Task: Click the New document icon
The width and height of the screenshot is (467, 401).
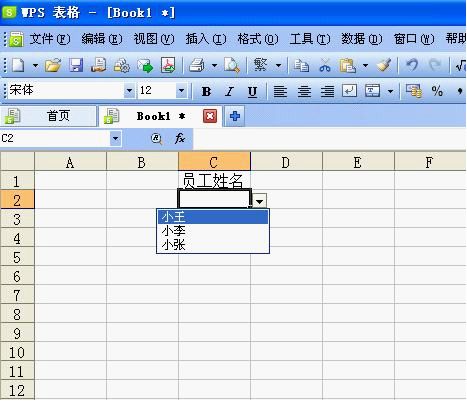Action: click(x=18, y=65)
